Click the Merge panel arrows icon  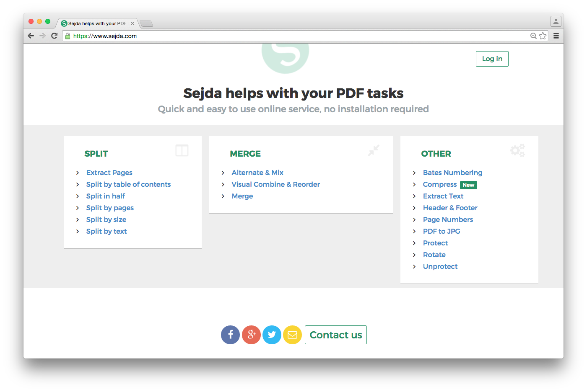point(374,150)
